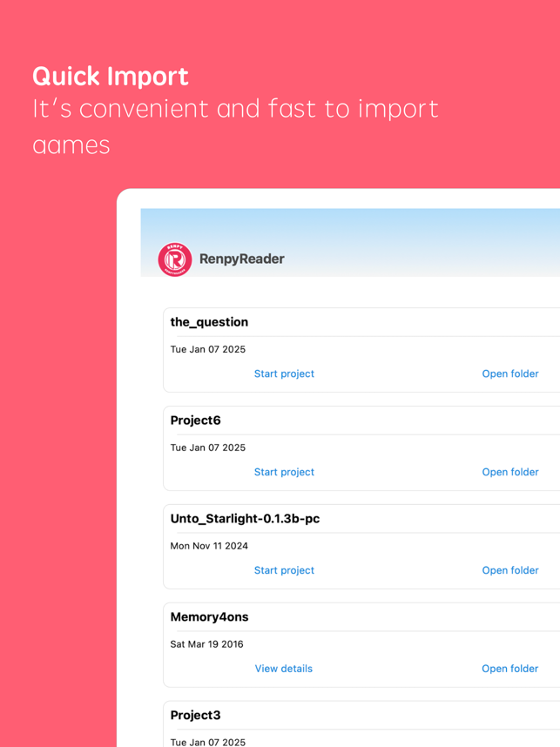Select the the_question project title
The height and width of the screenshot is (747, 560).
pos(209,322)
